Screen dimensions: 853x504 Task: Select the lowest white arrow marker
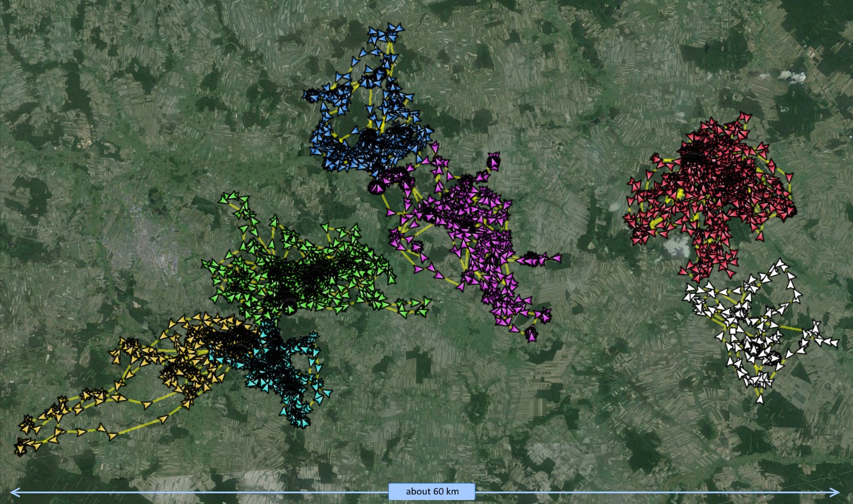pos(760,398)
